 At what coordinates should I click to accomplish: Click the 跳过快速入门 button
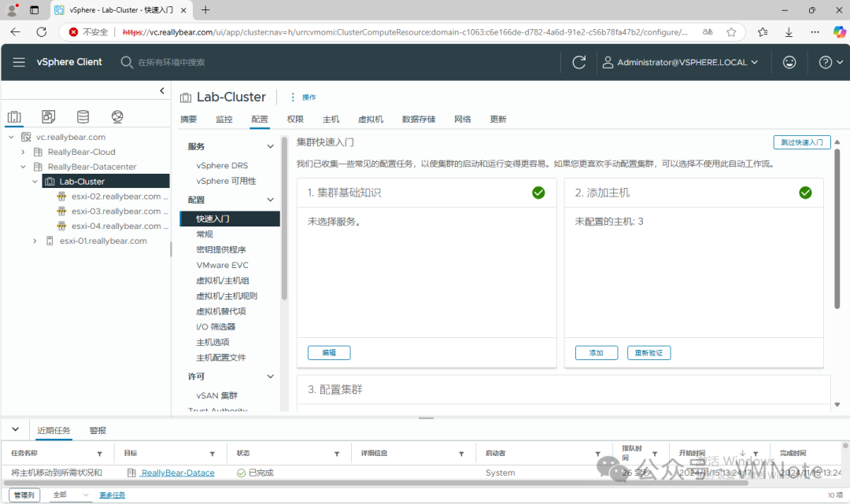point(802,142)
